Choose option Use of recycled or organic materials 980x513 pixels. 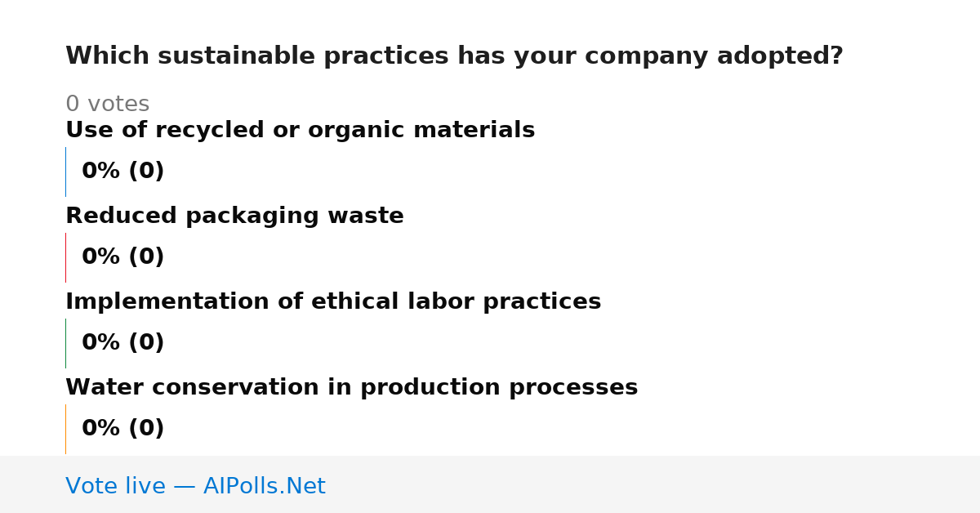pyautogui.click(x=300, y=131)
